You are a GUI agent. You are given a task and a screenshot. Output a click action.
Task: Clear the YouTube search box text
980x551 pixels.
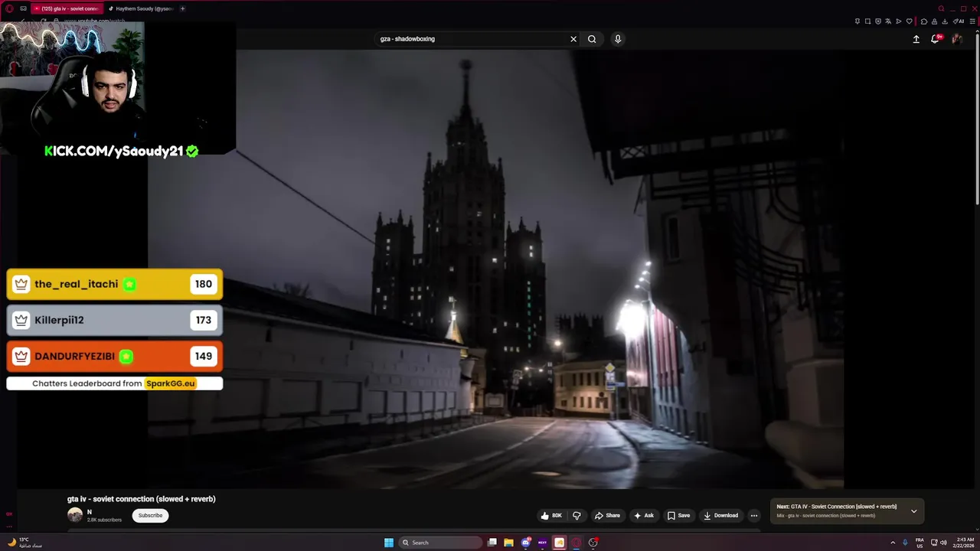573,39
